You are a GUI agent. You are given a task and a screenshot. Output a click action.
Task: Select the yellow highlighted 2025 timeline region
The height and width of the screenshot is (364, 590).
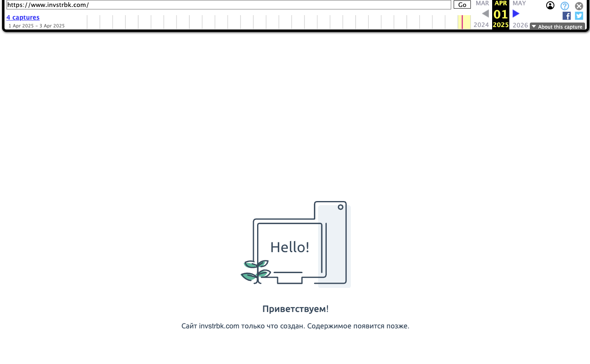[x=466, y=22]
